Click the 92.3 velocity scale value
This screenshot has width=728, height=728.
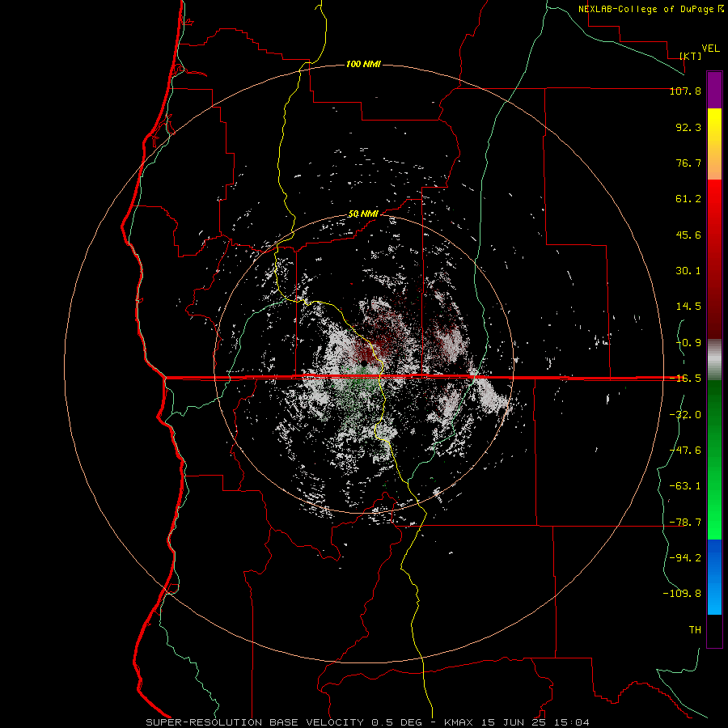pyautogui.click(x=688, y=127)
